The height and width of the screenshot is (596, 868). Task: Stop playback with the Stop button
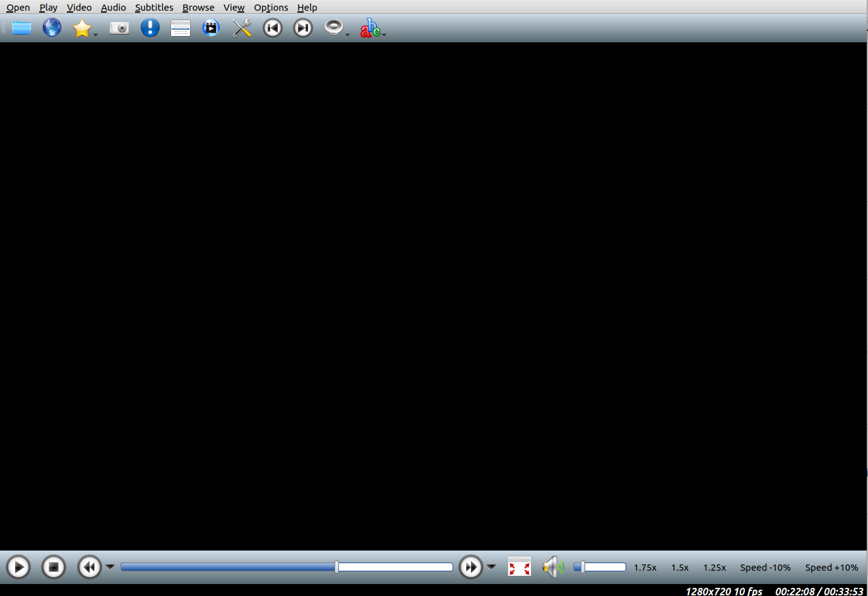tap(54, 567)
